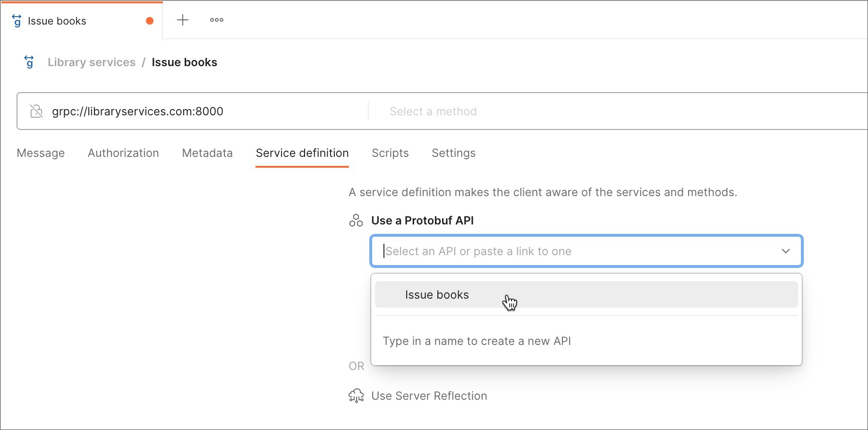Click the gRPC request icon beside the breadcrumb
Screen dimensions: 868x430
29,62
